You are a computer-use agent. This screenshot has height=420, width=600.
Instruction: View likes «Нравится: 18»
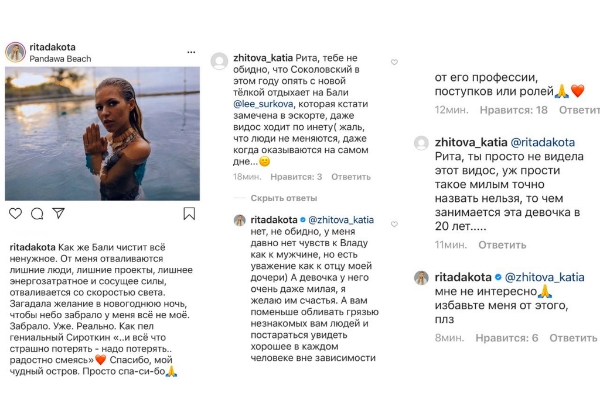click(x=514, y=110)
